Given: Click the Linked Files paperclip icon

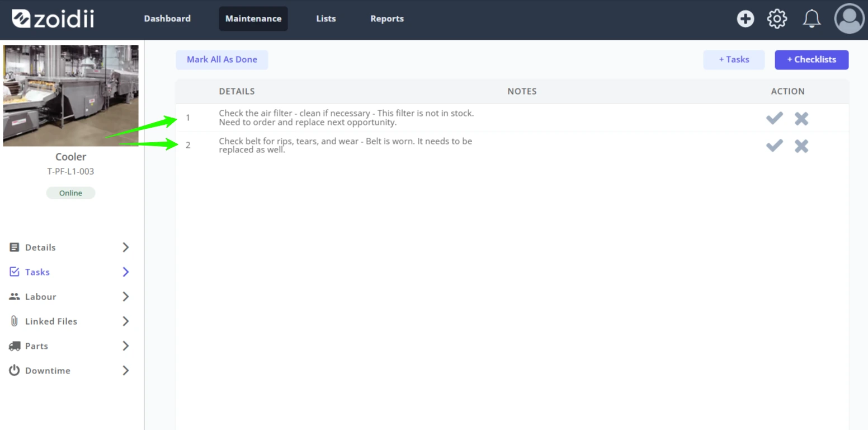Looking at the screenshot, I should [15, 321].
